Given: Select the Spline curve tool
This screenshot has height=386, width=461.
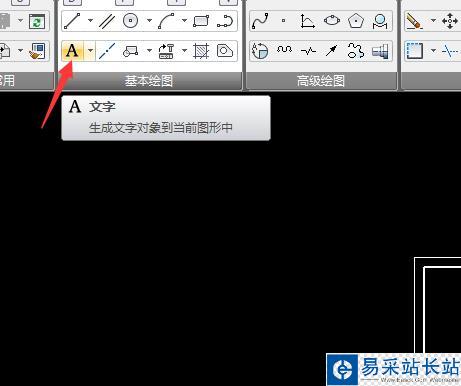Looking at the screenshot, I should [260, 21].
